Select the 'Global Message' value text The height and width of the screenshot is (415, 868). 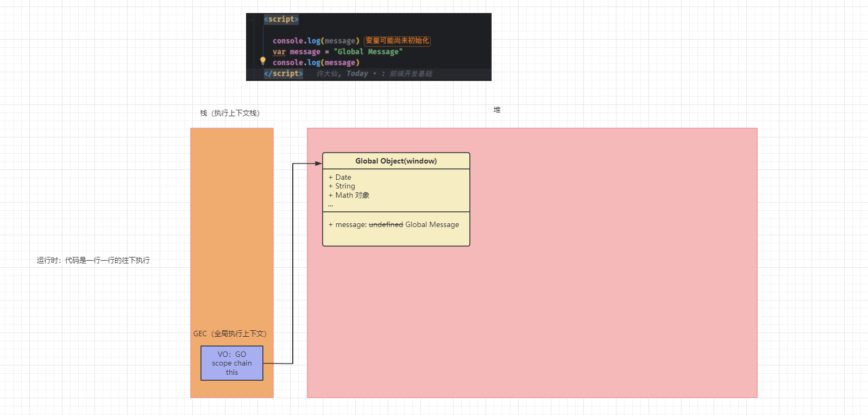[x=432, y=224]
